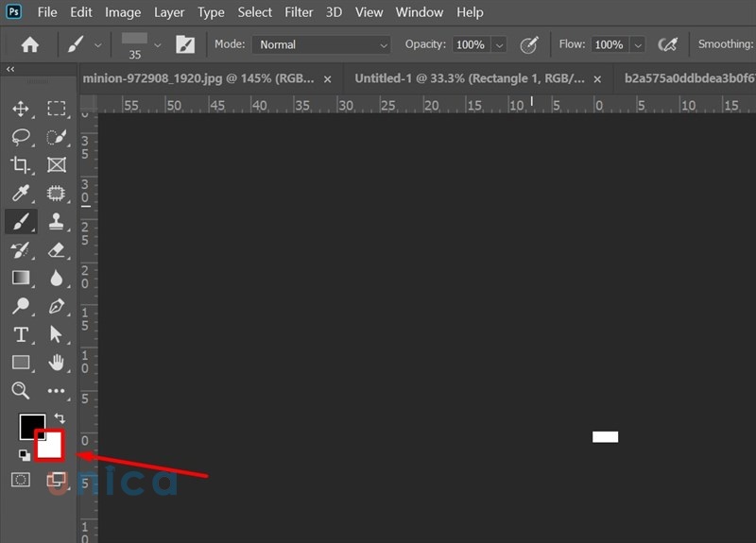Click the white rectangle on canvas
This screenshot has width=756, height=543.
(605, 436)
